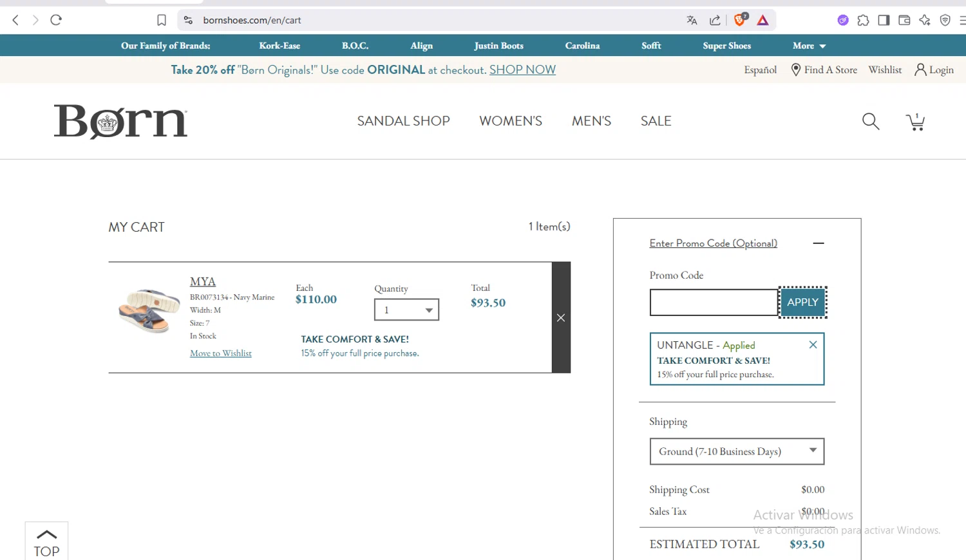Viewport: 966px width, 560px height.
Task: Open the WOMEN'S menu
Action: tap(511, 121)
